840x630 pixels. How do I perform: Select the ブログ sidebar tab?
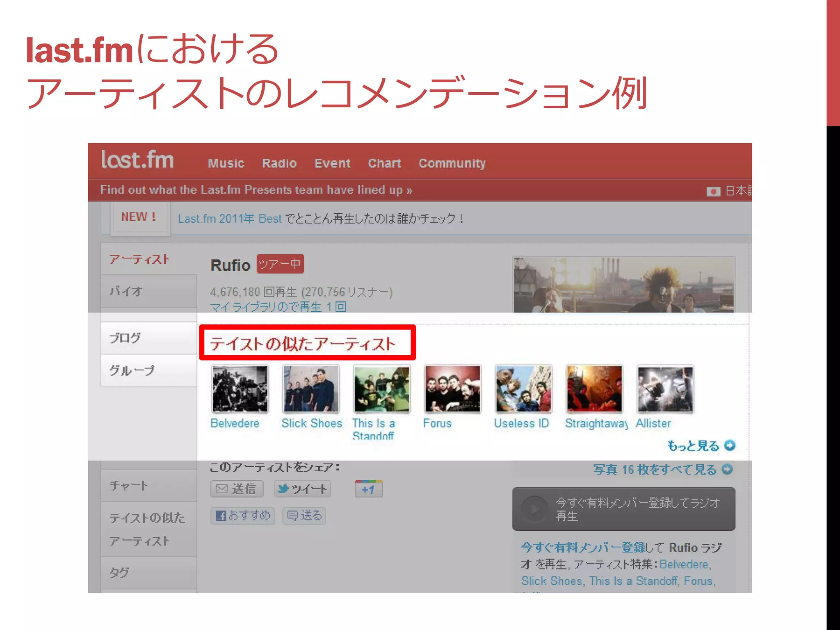[x=149, y=338]
